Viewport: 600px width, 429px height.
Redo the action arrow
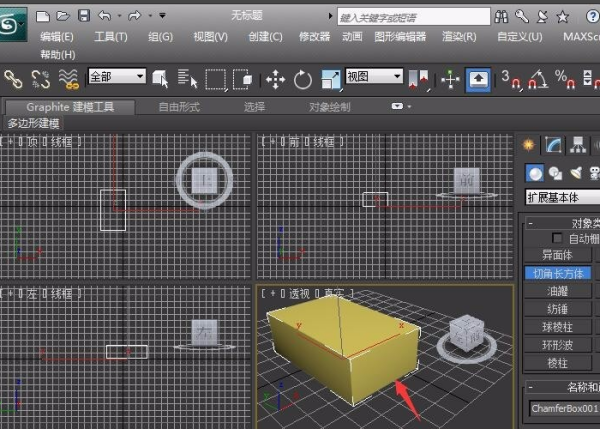(x=135, y=16)
